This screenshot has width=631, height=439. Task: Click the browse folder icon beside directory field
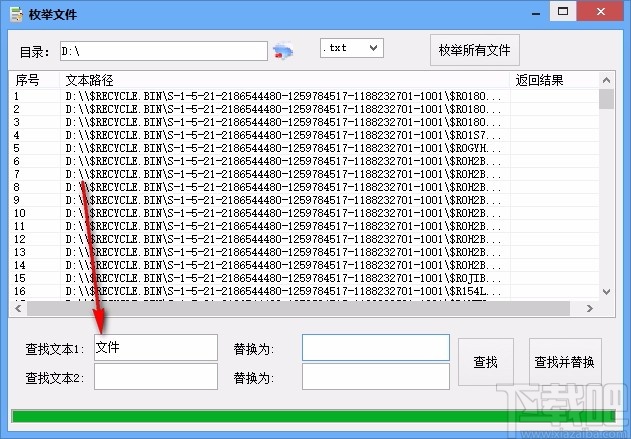(x=283, y=51)
